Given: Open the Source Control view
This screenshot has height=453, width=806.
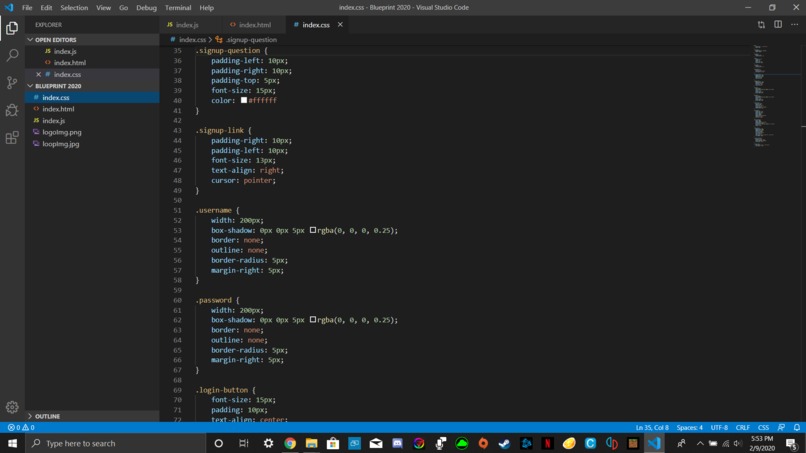Looking at the screenshot, I should 12,82.
